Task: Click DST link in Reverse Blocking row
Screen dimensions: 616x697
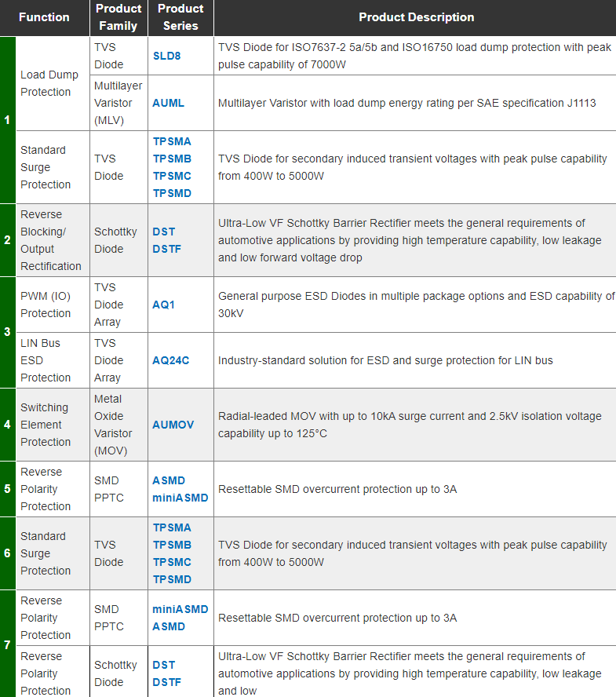Action: pos(164,232)
